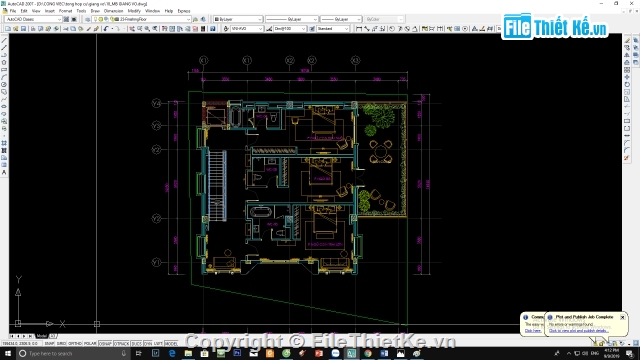The image size is (640, 360).
Task: Click the Aligned Dimension icon
Action: (367, 29)
